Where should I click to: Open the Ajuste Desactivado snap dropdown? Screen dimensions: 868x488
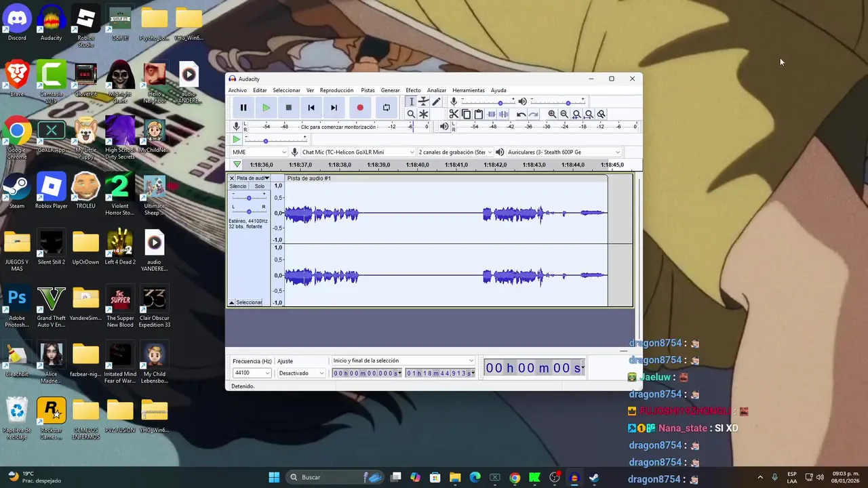[x=302, y=373]
